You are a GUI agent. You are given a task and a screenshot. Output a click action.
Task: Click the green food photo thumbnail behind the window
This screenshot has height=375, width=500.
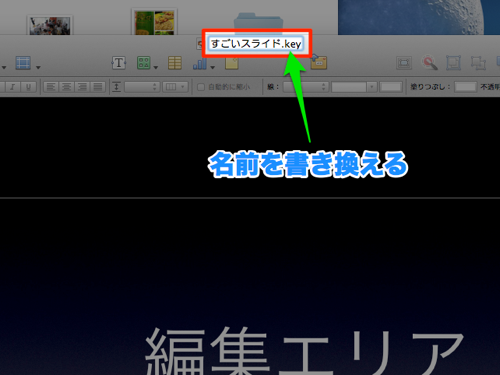pyautogui.click(x=154, y=22)
